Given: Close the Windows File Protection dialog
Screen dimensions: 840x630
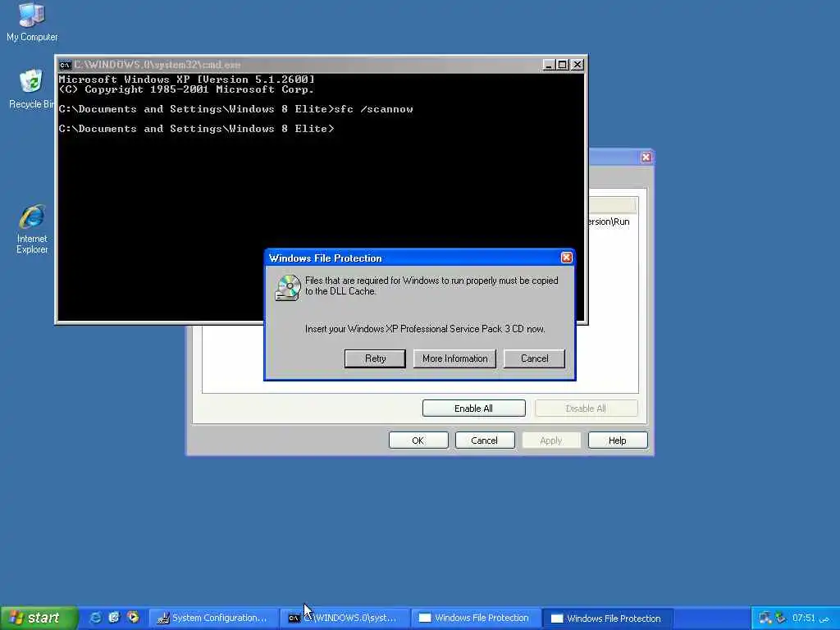Looking at the screenshot, I should [x=566, y=258].
